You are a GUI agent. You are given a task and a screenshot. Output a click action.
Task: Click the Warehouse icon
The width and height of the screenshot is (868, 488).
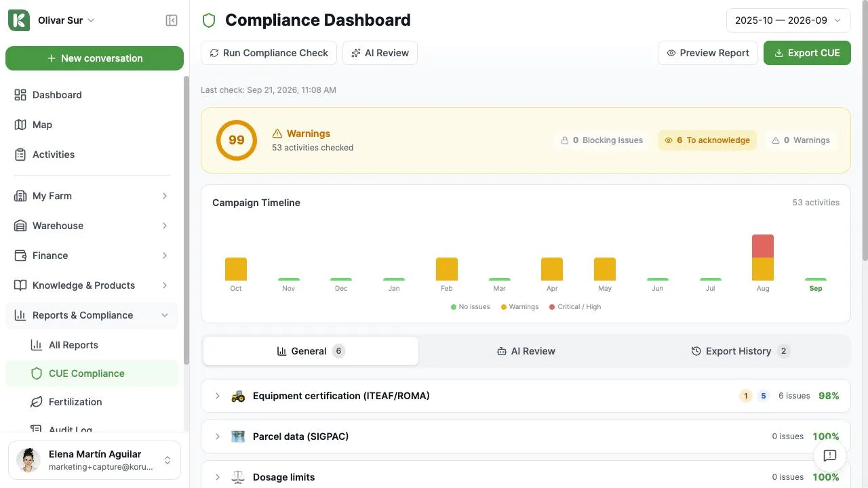[20, 226]
